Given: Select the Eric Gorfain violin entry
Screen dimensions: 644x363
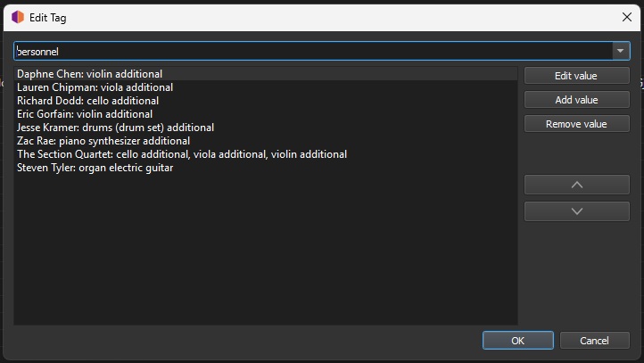Looking at the screenshot, I should pos(85,114).
